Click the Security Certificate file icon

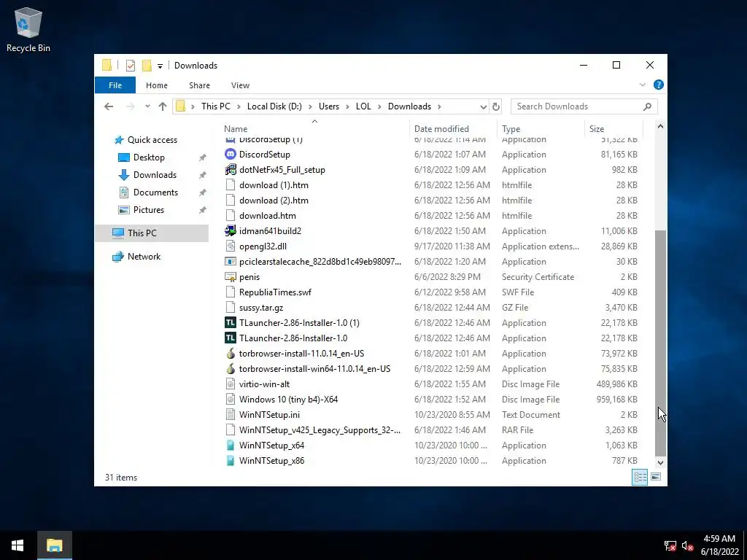click(231, 276)
